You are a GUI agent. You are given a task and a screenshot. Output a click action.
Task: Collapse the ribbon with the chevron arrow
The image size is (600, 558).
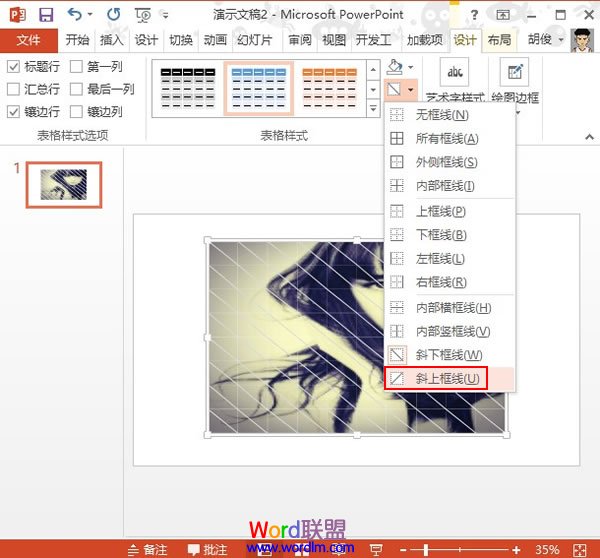pos(589,137)
